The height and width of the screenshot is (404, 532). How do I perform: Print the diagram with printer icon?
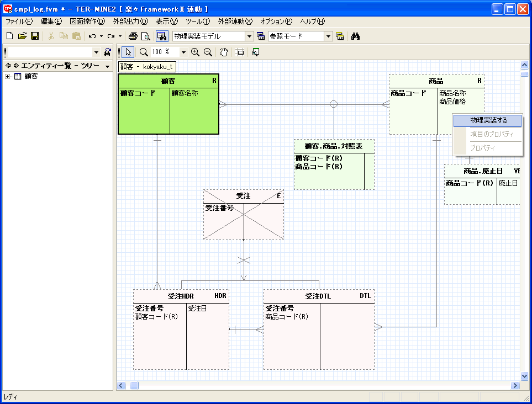point(133,36)
